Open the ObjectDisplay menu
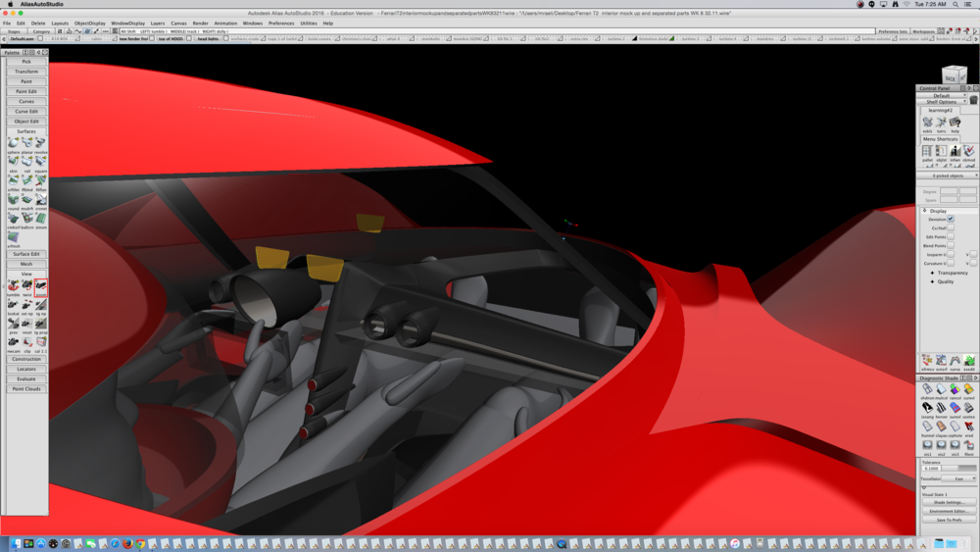The image size is (980, 552). coord(89,23)
